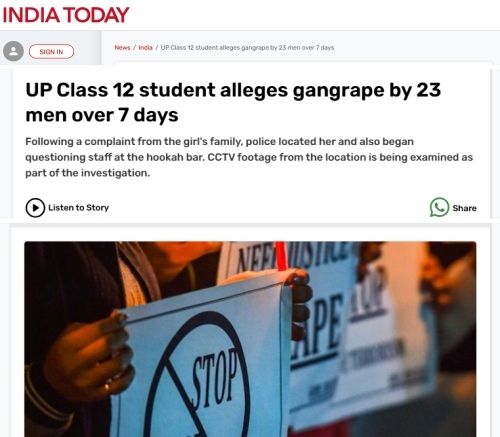Click the Listen to Story label
500x437 pixels.
pyautogui.click(x=79, y=208)
